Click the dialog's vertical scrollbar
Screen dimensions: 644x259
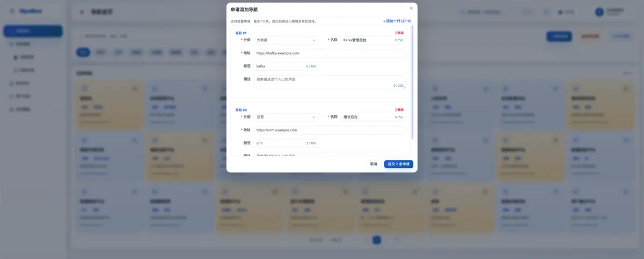413,83
